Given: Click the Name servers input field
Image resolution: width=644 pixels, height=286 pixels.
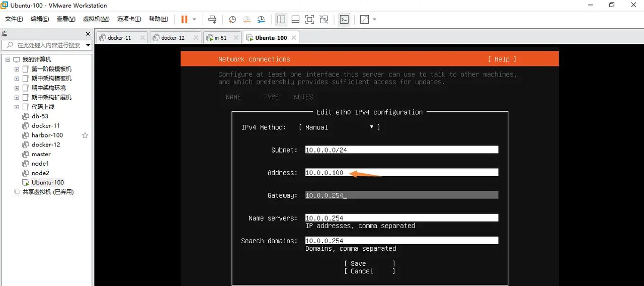Looking at the screenshot, I should (x=401, y=218).
